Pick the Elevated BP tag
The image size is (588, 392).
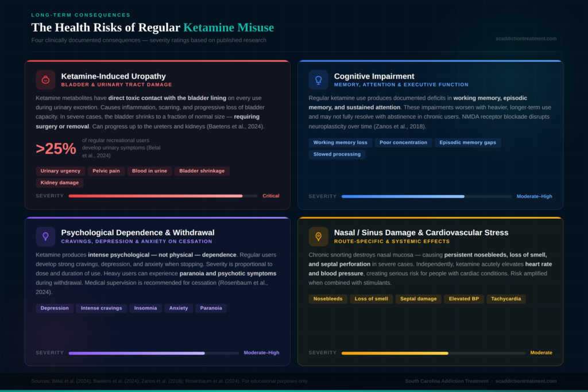(464, 298)
